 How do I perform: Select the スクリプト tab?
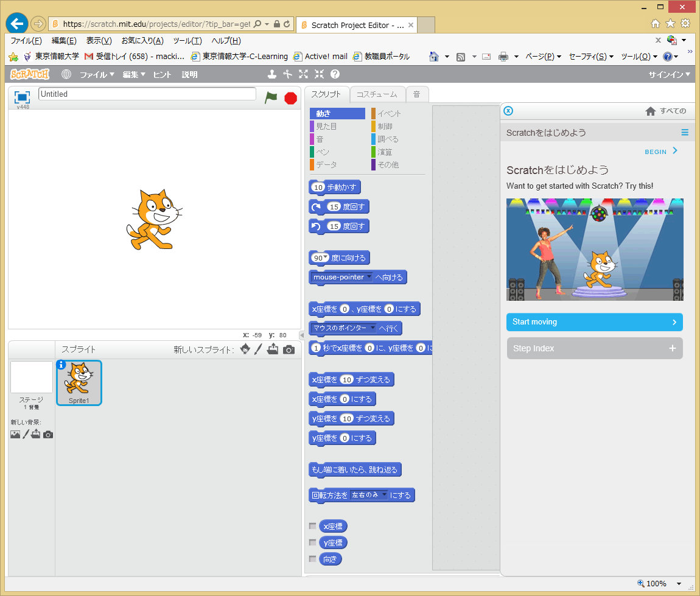coord(326,94)
